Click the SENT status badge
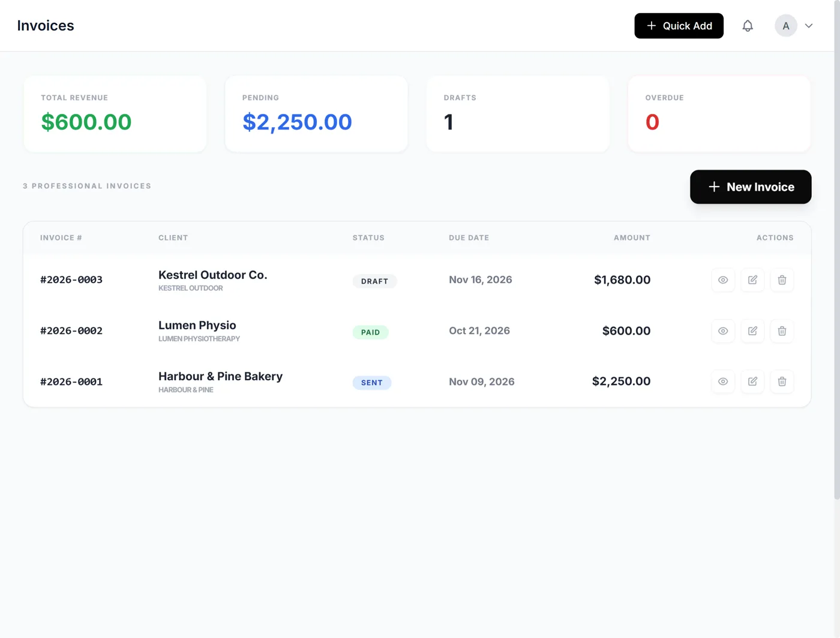The width and height of the screenshot is (840, 638). [372, 383]
